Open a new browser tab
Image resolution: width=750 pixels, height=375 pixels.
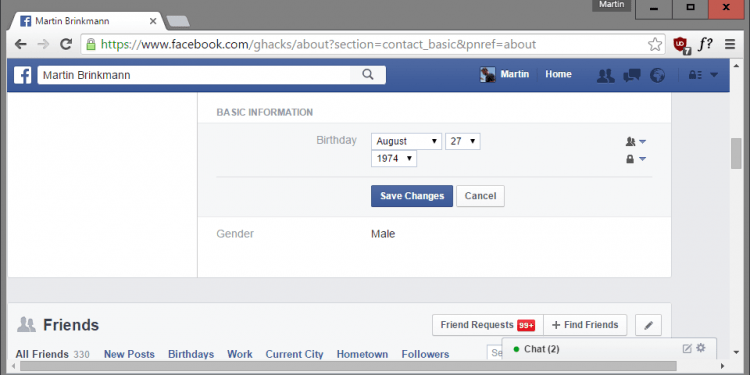177,22
